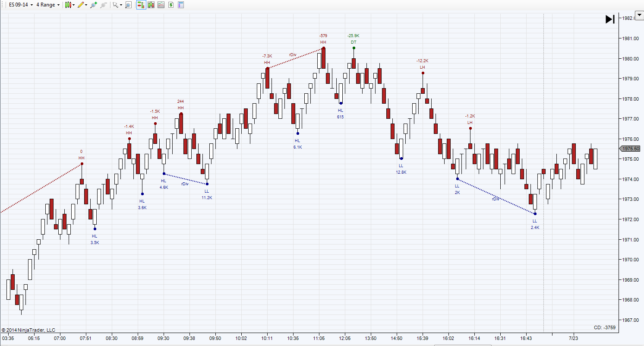The image size is (644, 346).
Task: Expand the drawing tools dropdown arrow
Action: coord(86,5)
